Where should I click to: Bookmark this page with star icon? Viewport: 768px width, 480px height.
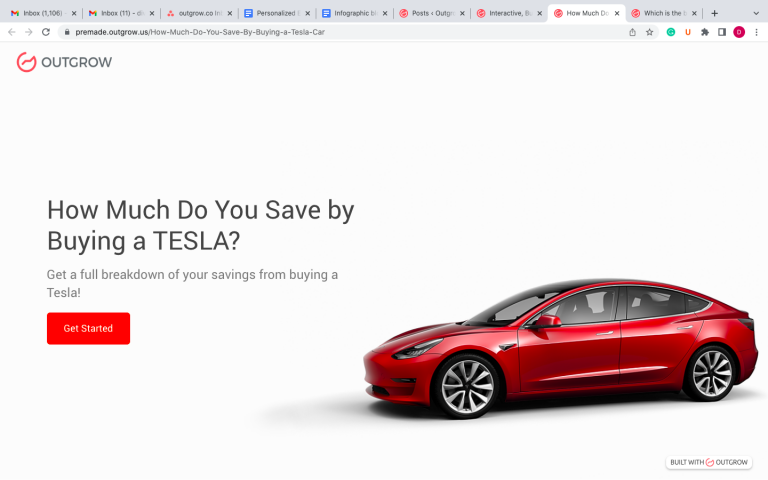649,32
